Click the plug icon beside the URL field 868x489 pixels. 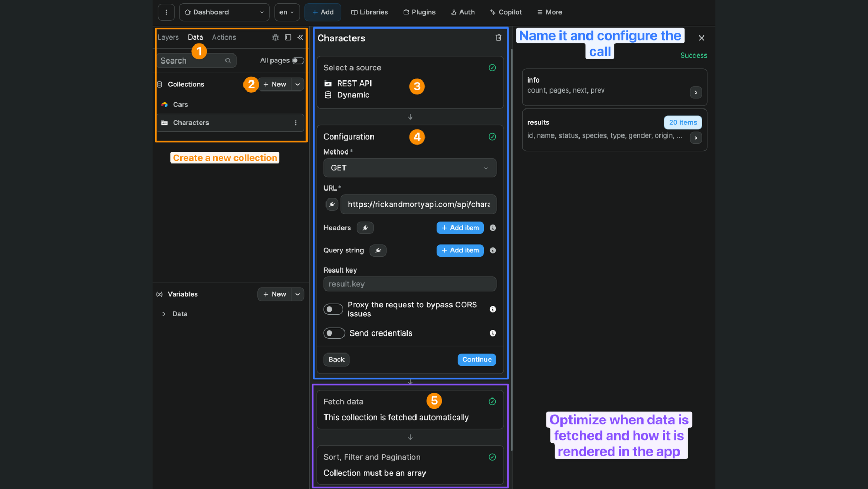(331, 204)
